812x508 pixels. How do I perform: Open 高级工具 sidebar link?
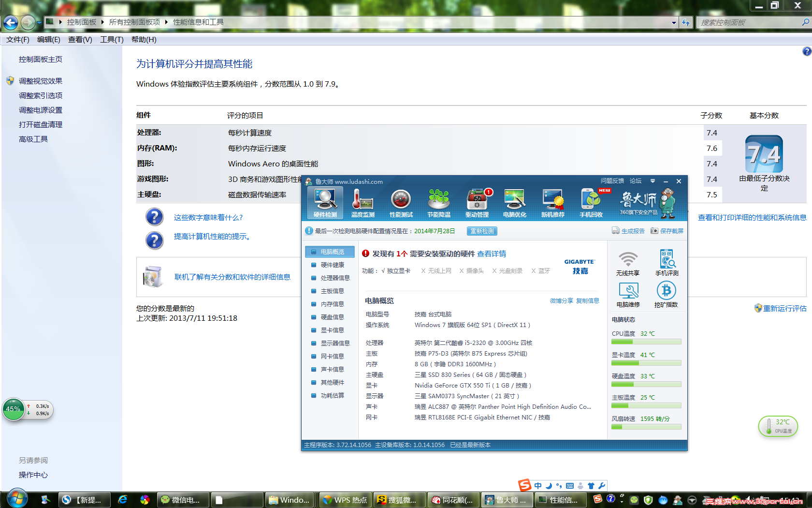click(x=33, y=139)
